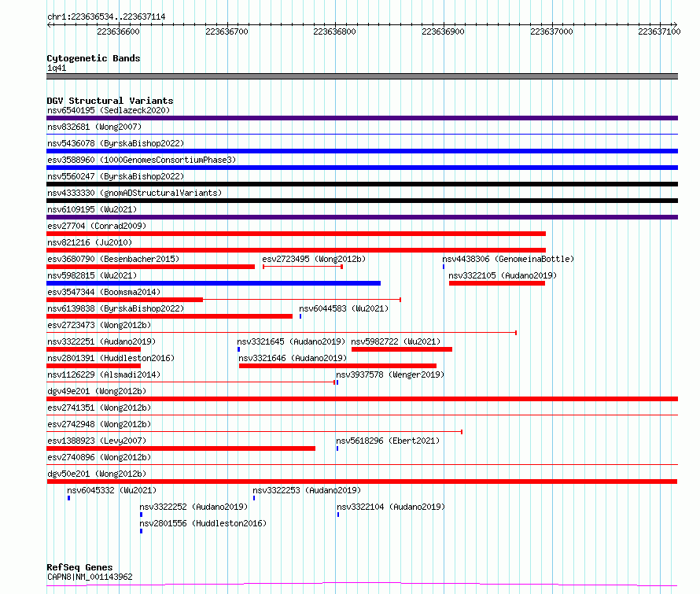Click the gray 1q41 cytoband bar

click(362, 76)
